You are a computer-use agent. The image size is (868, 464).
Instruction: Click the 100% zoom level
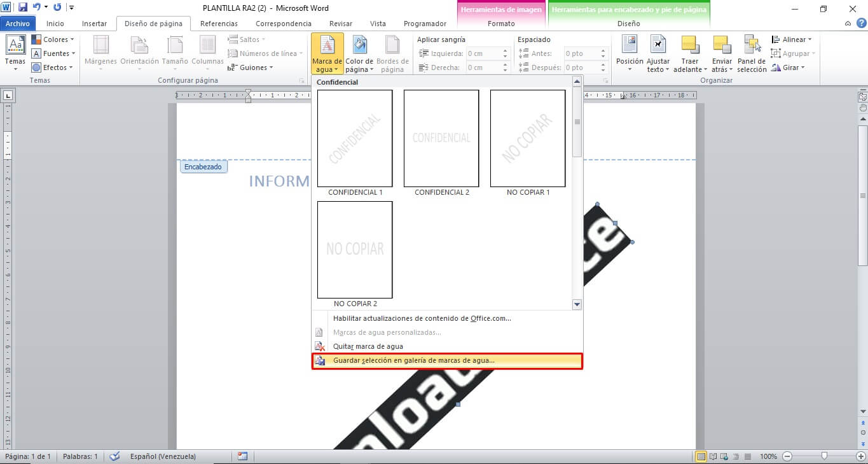click(x=769, y=456)
